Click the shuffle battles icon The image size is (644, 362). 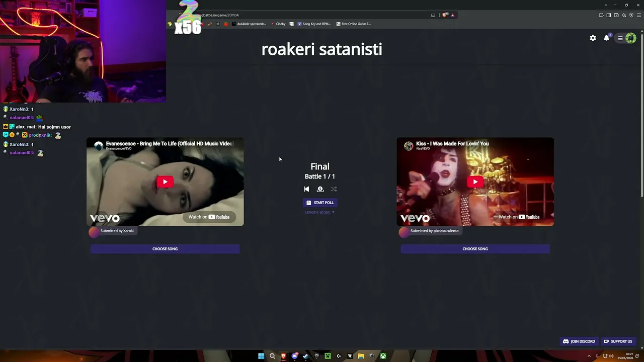(334, 189)
